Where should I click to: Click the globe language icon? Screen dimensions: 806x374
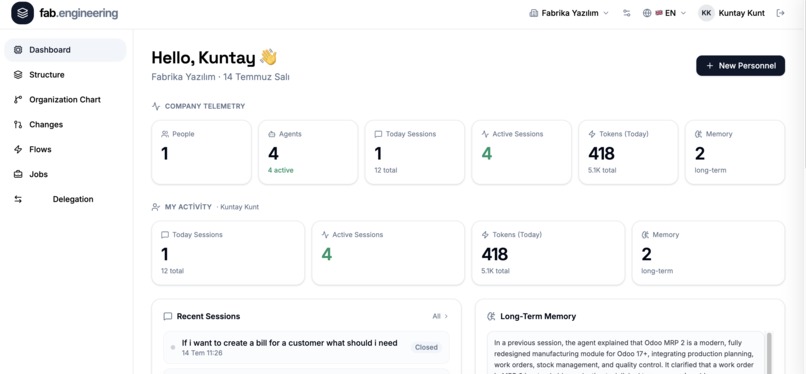pos(647,13)
